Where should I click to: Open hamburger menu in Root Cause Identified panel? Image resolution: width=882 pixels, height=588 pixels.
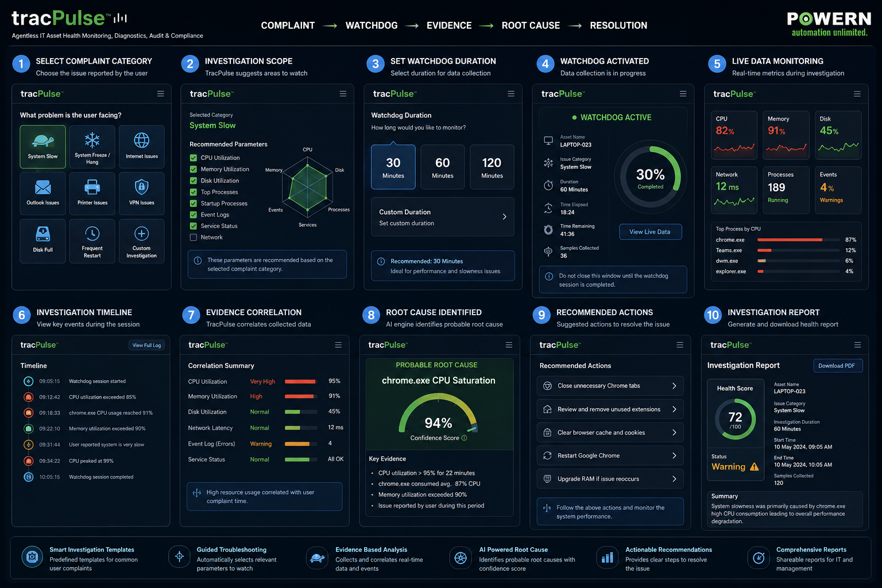[x=509, y=345]
